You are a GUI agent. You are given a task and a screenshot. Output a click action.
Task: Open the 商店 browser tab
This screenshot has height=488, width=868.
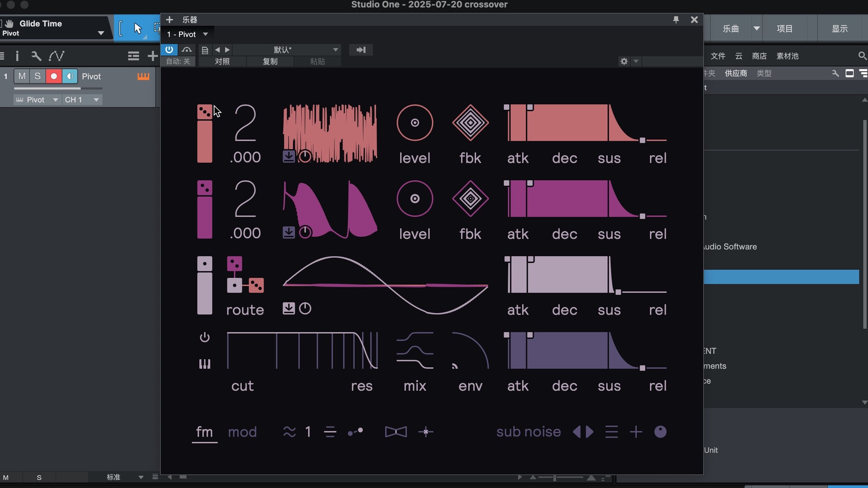pos(759,56)
